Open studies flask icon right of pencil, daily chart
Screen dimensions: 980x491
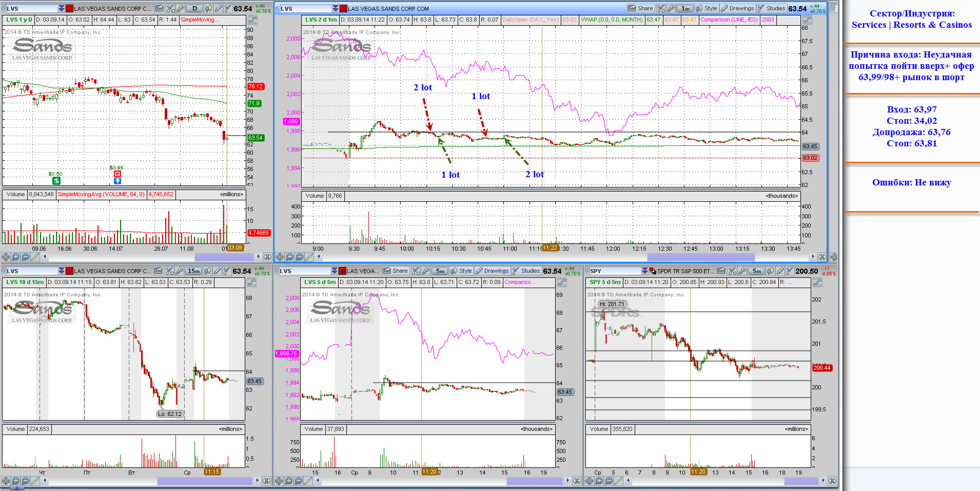pyautogui.click(x=228, y=9)
